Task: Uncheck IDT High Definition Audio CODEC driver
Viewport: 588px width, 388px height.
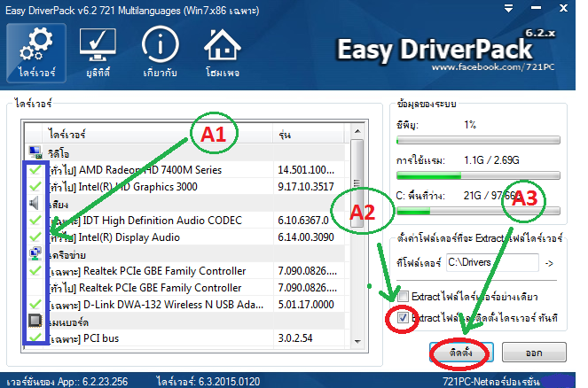Action: [x=35, y=220]
